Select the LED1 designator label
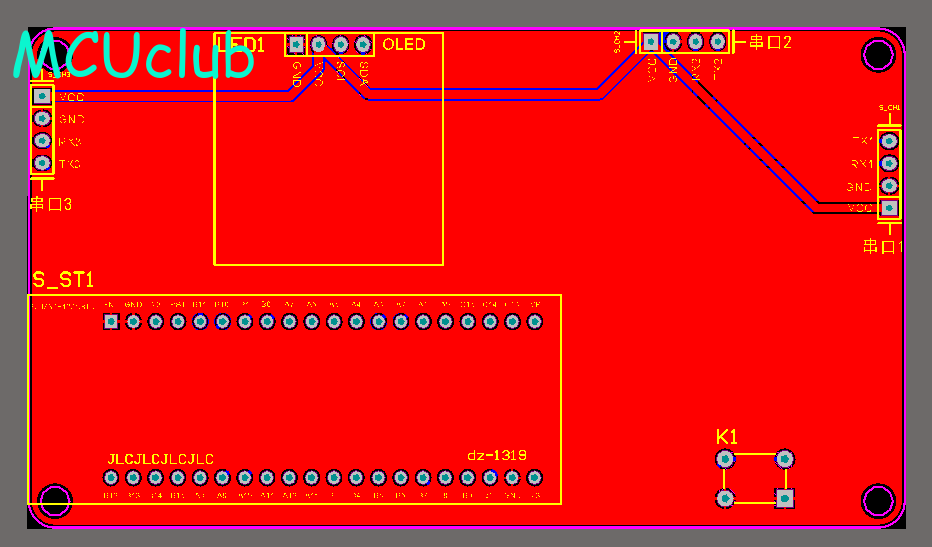The width and height of the screenshot is (932, 547). (240, 45)
